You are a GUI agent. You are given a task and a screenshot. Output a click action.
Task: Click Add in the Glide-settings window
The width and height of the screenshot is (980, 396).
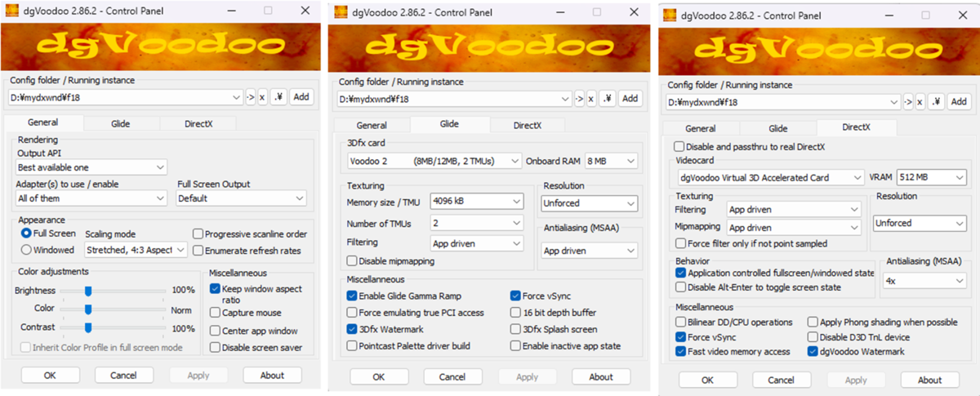tap(630, 99)
